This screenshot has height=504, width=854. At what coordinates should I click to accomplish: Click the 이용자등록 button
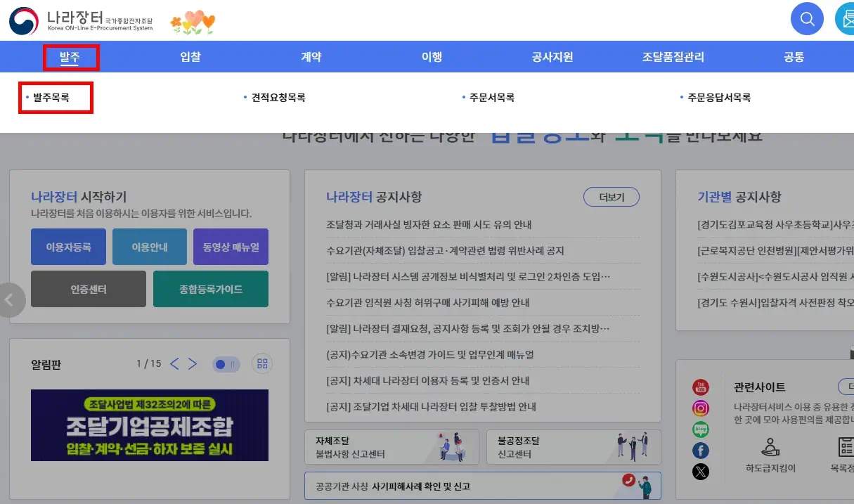pos(68,247)
